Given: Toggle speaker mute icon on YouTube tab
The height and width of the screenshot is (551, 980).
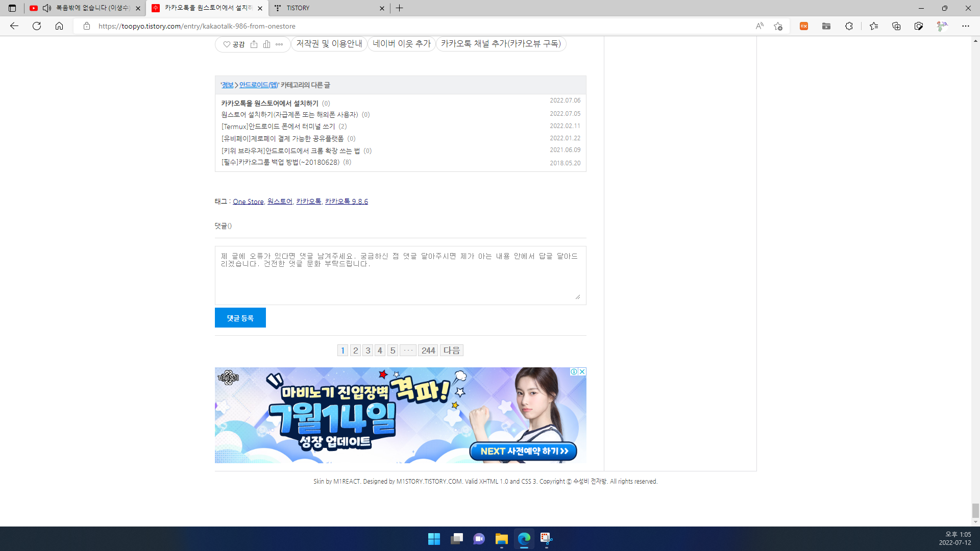Looking at the screenshot, I should (x=46, y=8).
